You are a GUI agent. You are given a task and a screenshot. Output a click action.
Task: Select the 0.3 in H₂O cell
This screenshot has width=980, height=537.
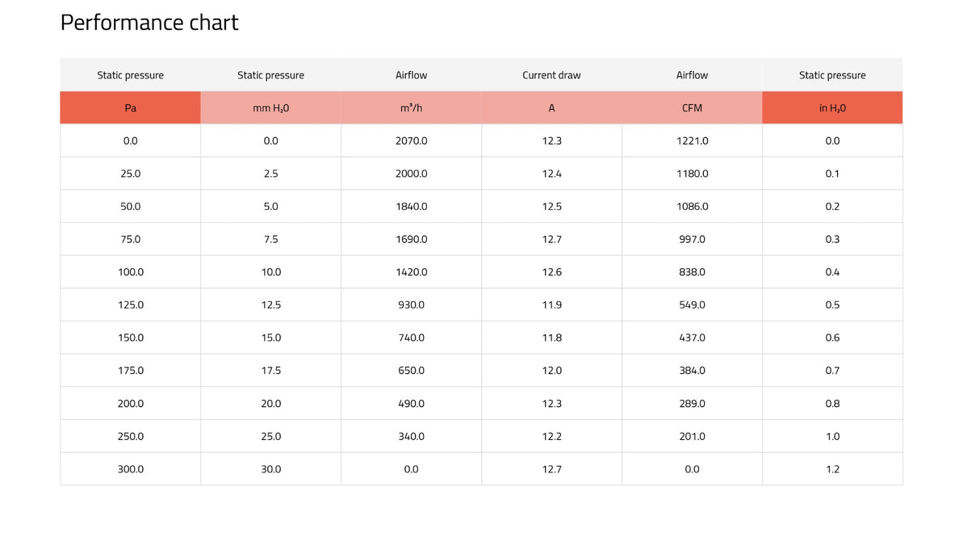[832, 239]
